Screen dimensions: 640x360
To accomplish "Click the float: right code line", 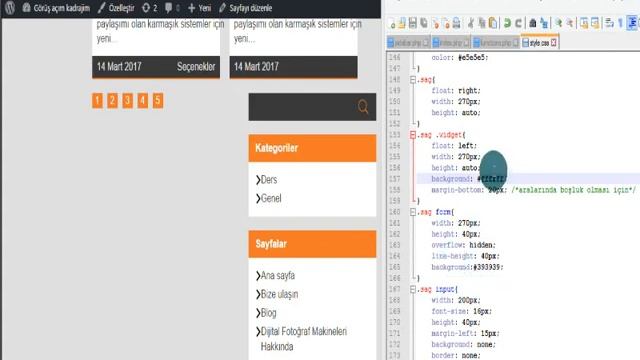I will (x=456, y=91).
